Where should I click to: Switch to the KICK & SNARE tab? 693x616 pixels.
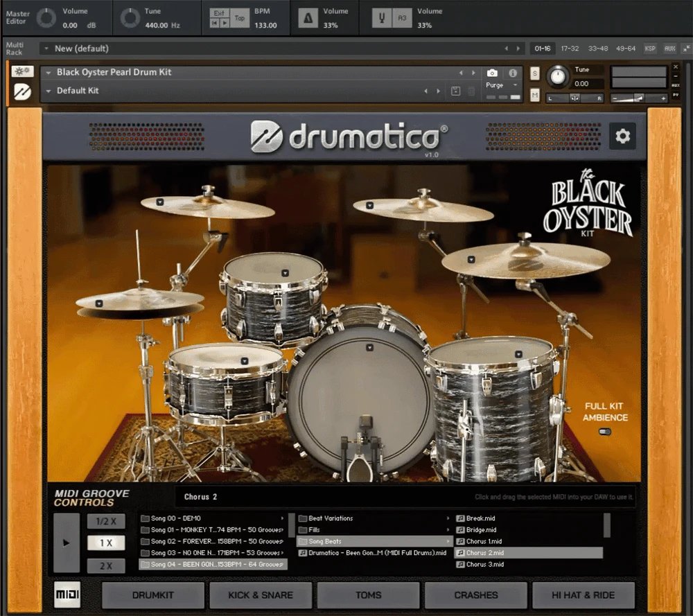pos(261,595)
